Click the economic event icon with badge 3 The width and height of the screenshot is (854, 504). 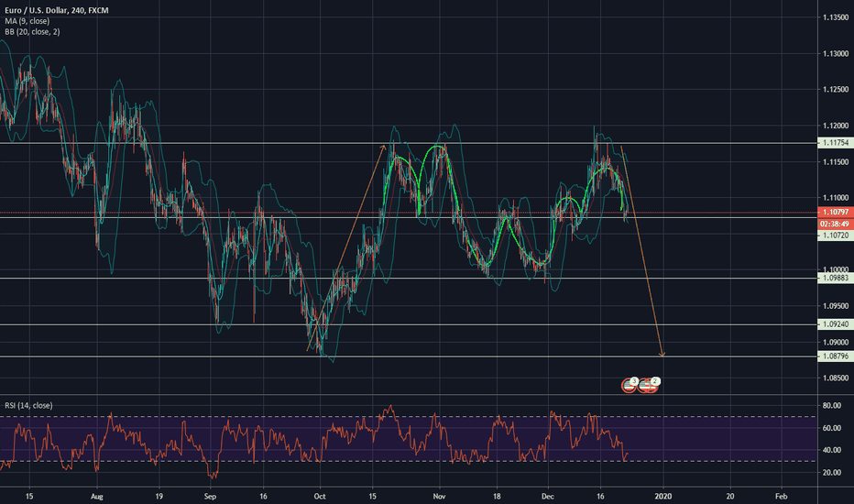pos(630,384)
